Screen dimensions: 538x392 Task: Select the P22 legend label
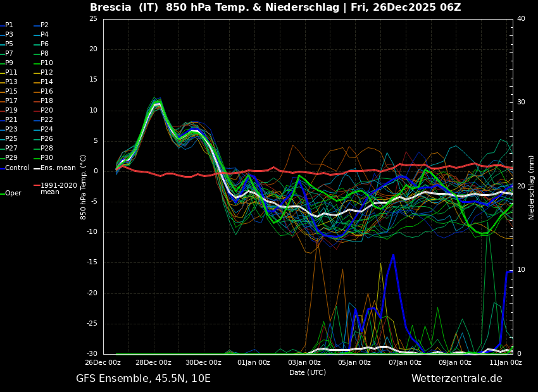[x=46, y=120]
